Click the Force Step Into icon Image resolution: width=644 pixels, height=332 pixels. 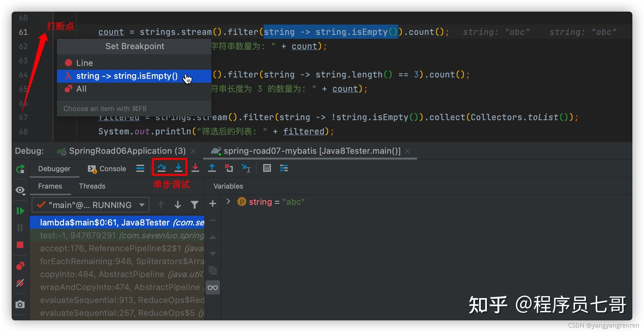[x=195, y=168]
